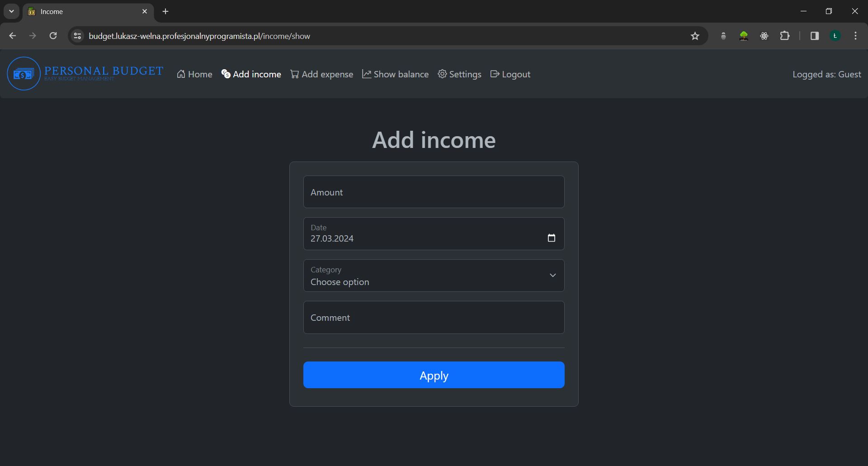Open Settings from the navbar
The image size is (868, 466).
pos(459,74)
